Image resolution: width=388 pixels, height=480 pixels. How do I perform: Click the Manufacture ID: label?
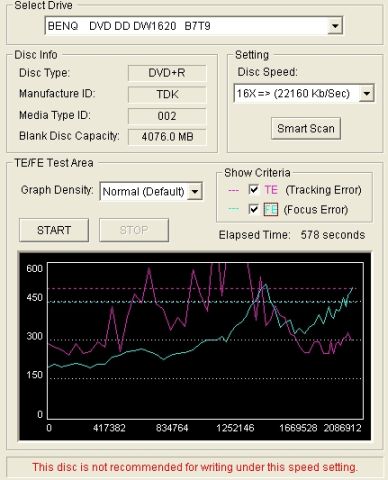[57, 93]
